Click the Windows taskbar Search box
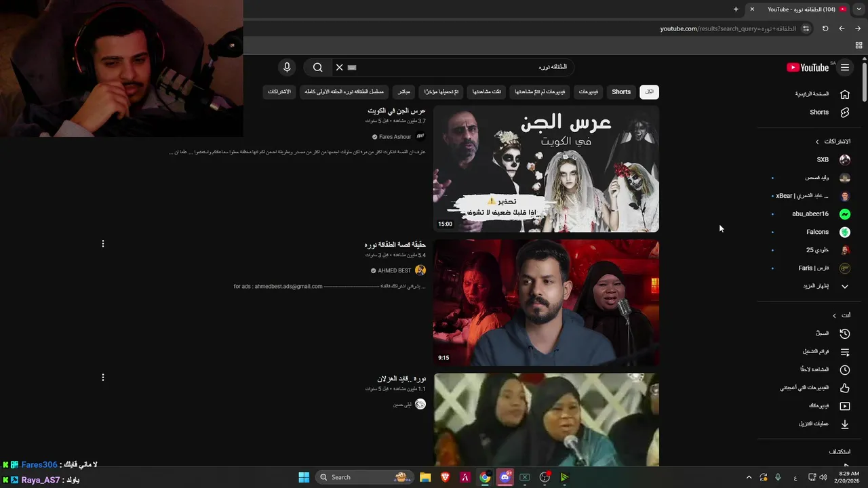Image resolution: width=868 pixels, height=488 pixels. tap(366, 477)
